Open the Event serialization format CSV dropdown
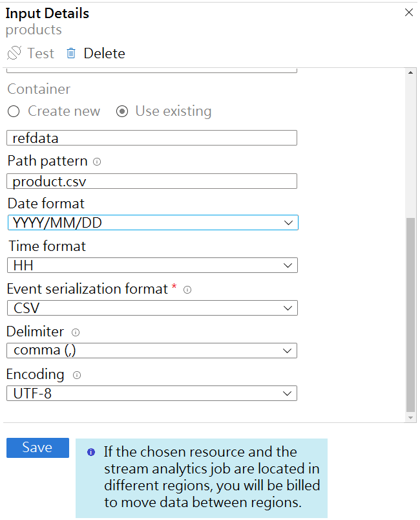Viewport: 420px width, 520px height. click(152, 309)
